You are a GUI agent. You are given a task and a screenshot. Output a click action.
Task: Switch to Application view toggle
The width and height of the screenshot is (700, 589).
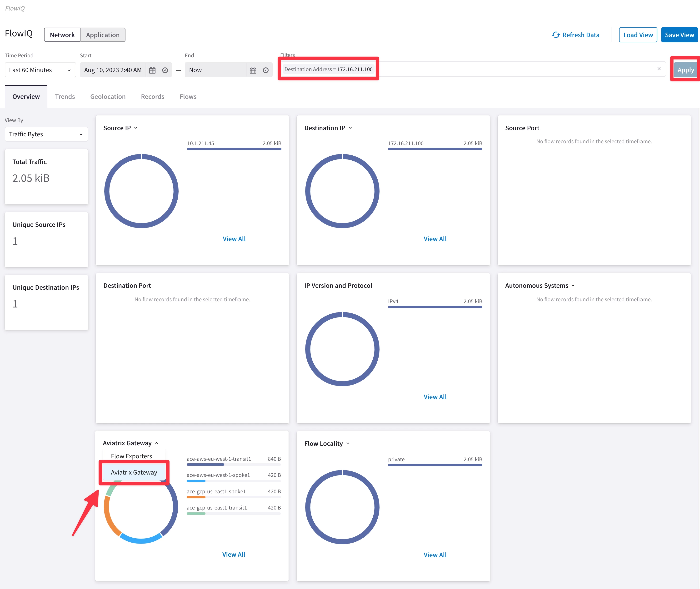[103, 35]
